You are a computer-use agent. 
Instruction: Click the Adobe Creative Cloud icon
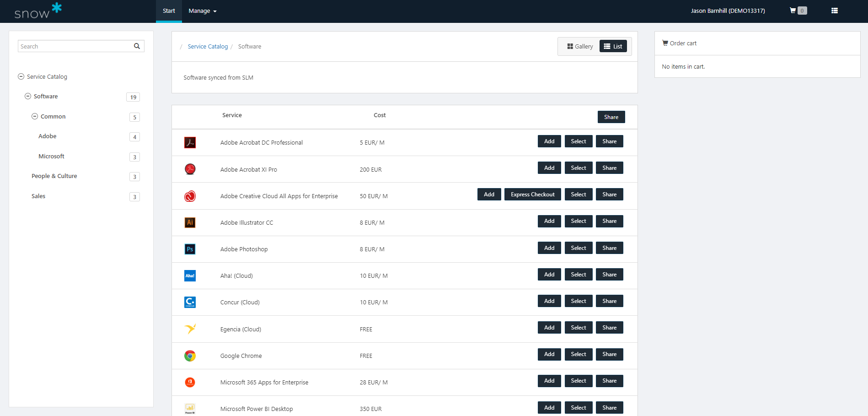190,196
